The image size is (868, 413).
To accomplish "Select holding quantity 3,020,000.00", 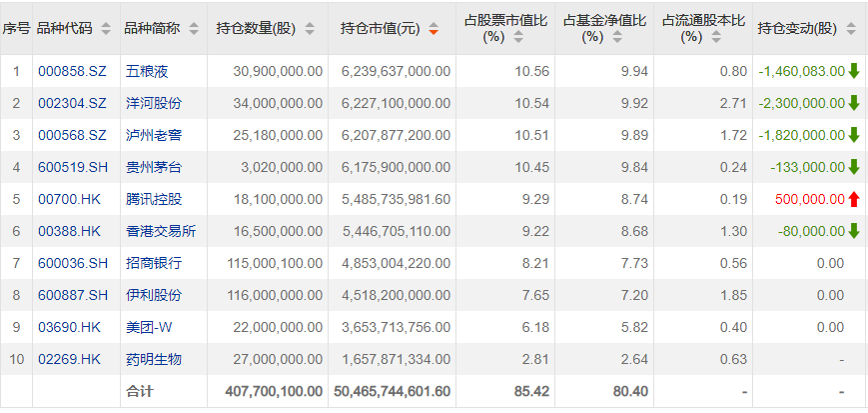I will point(282,167).
